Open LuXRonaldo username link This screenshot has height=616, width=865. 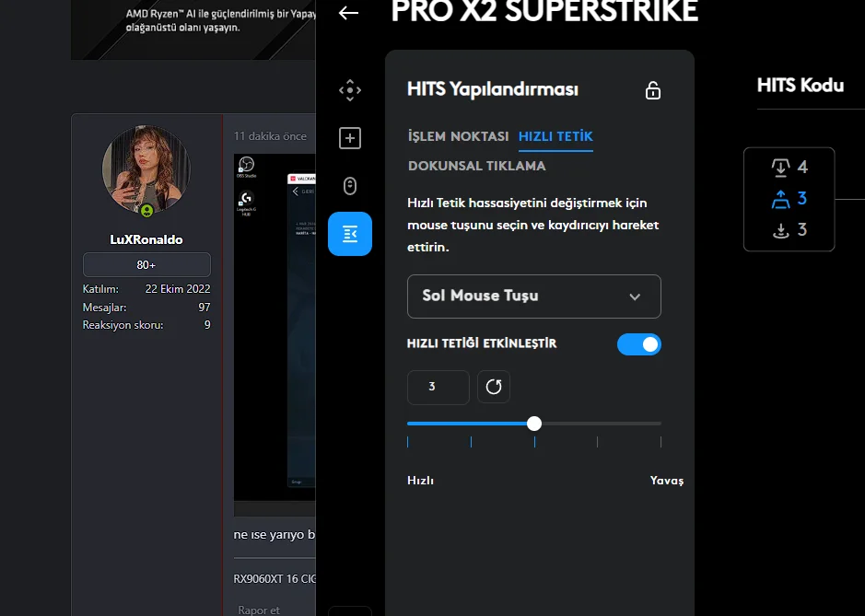146,240
